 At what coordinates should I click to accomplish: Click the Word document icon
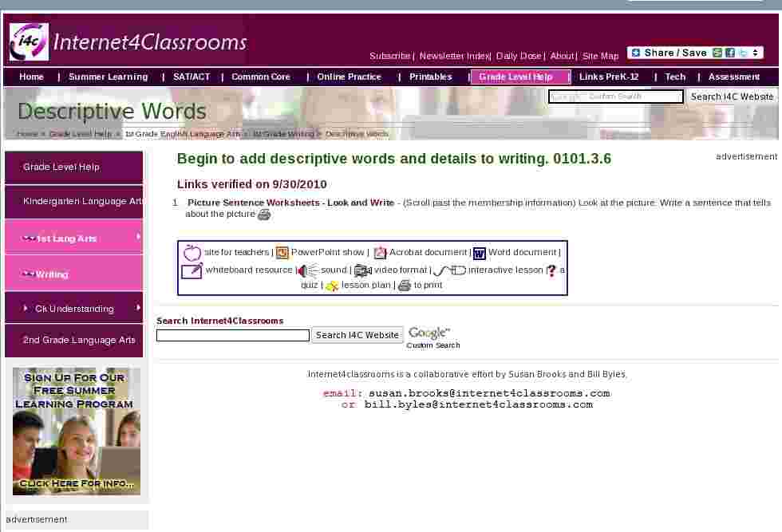[480, 254]
